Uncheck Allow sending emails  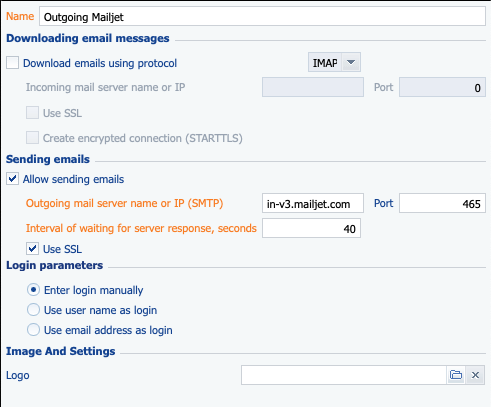[12, 179]
